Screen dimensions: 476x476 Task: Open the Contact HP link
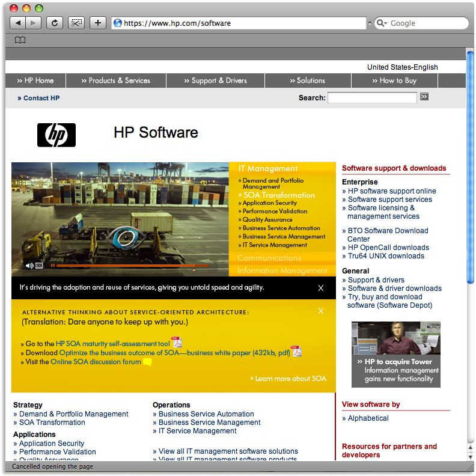(x=38, y=98)
